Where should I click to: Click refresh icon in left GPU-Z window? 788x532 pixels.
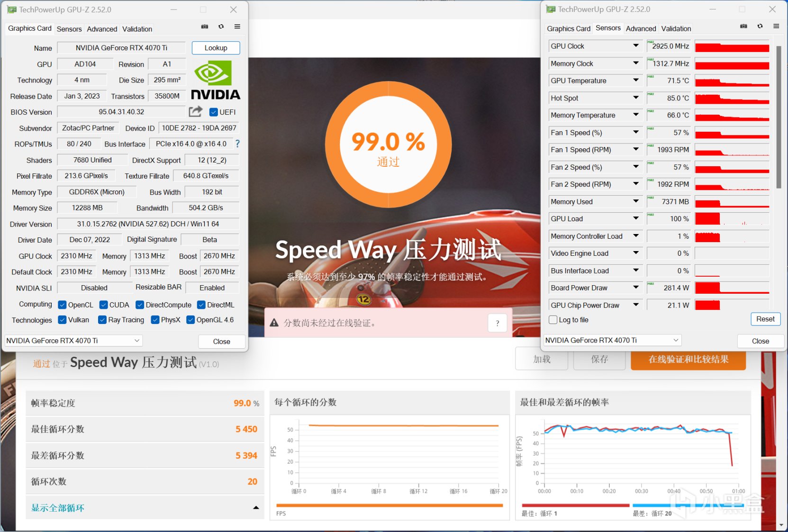coord(221,27)
